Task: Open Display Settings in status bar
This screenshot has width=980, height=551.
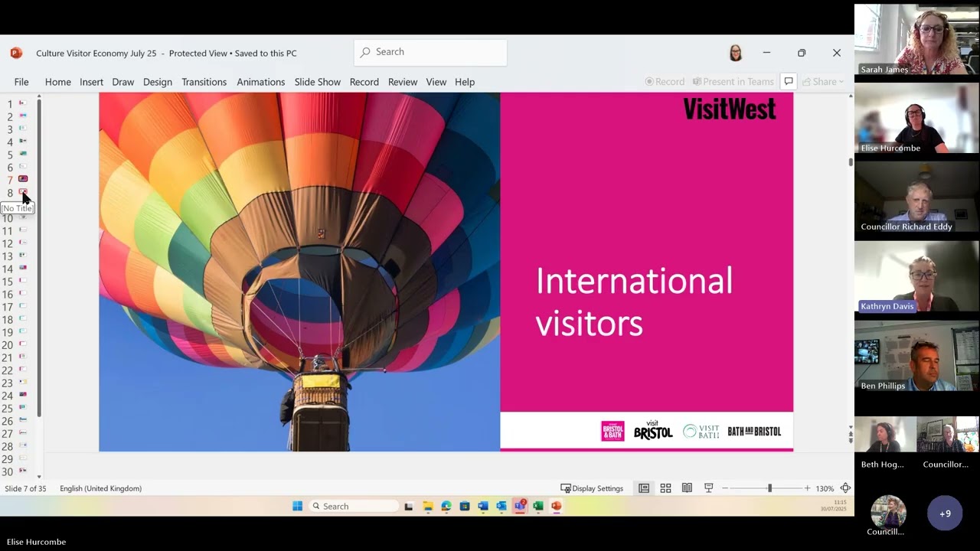Action: coord(592,488)
